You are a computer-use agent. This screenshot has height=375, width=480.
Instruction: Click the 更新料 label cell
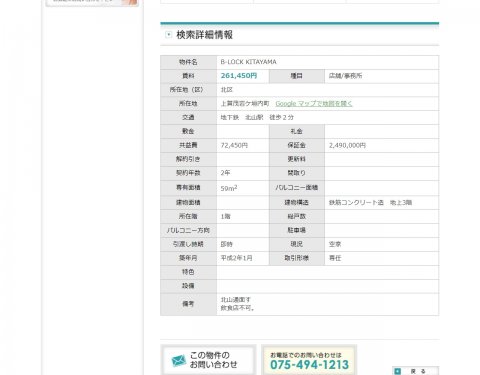click(x=297, y=159)
